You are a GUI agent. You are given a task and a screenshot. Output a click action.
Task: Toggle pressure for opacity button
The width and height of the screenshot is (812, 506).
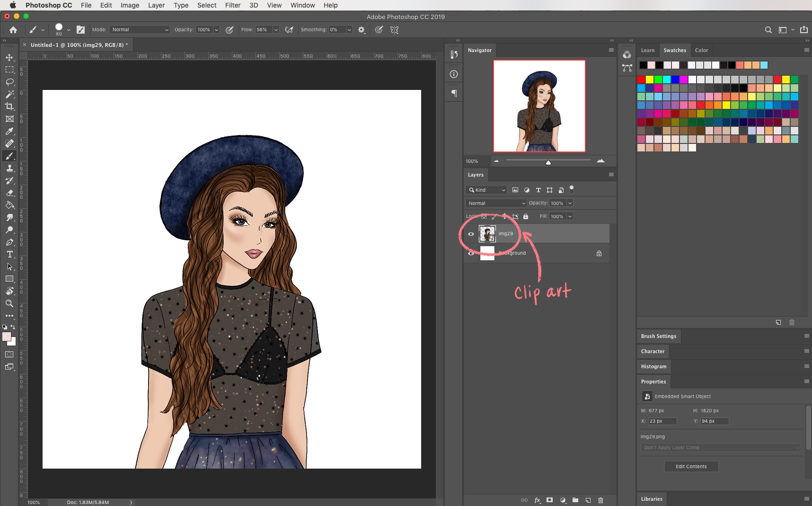229,30
